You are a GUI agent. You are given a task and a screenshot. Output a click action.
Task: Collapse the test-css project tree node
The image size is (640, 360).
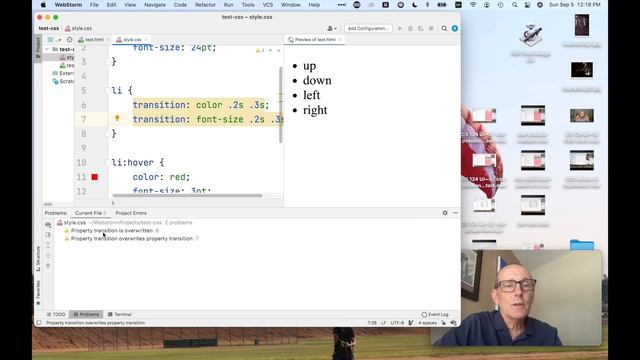coord(47,49)
